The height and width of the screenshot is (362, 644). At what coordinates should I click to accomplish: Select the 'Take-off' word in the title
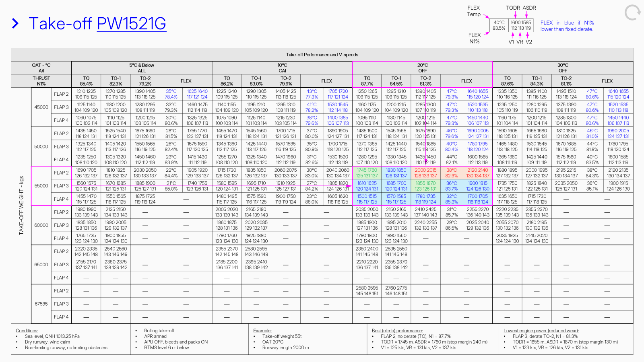tap(60, 24)
